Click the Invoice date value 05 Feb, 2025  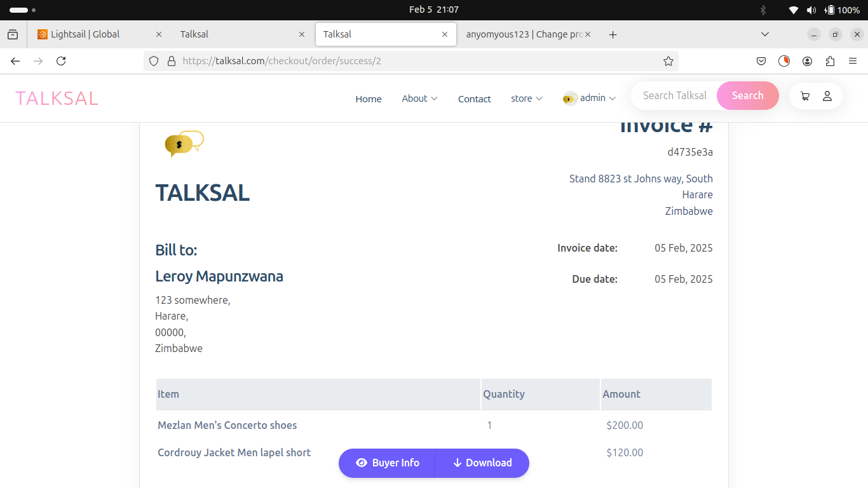[684, 248]
